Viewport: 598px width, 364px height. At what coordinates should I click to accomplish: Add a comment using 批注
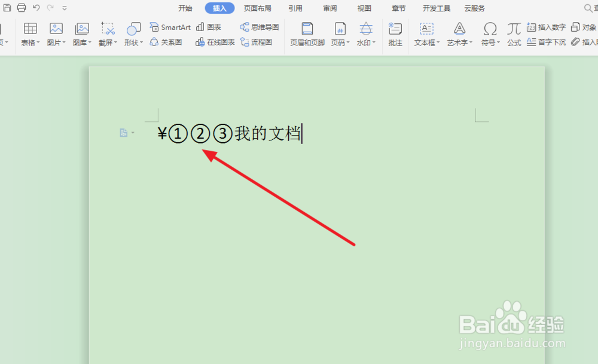395,36
